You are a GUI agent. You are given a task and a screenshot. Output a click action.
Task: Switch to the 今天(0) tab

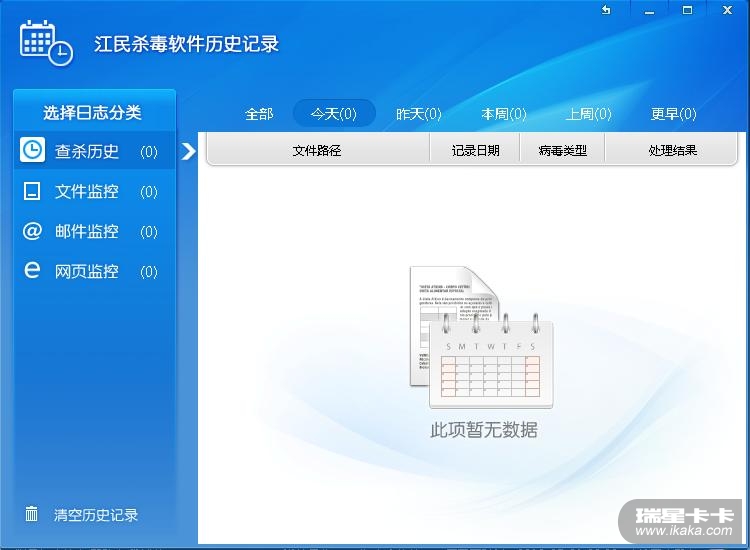tap(334, 113)
